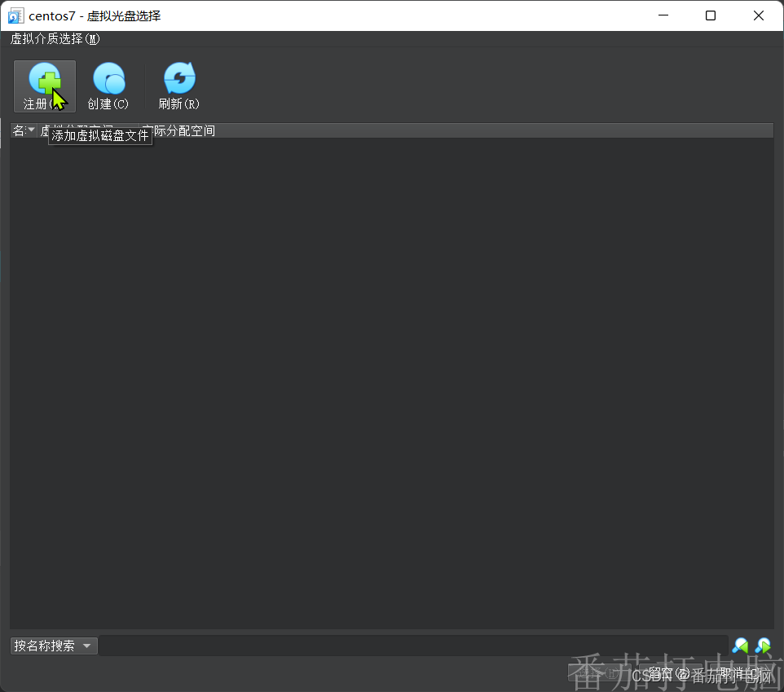The height and width of the screenshot is (692, 784).
Task: Sort by the 名称 column header
Action: tap(24, 130)
